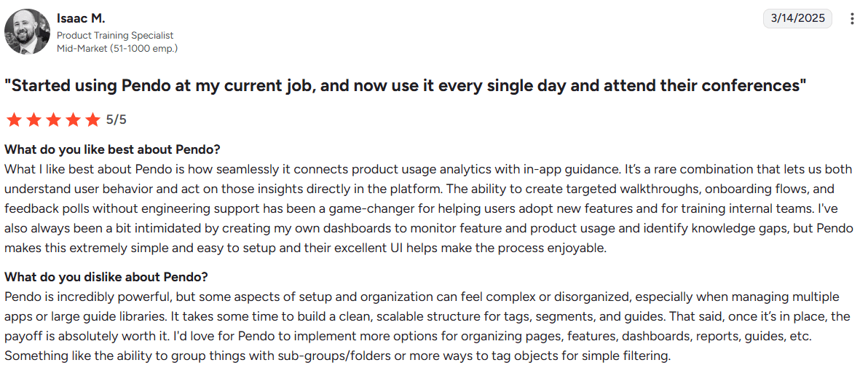Click the sentence mentioning sub-groups/folders
The height and width of the screenshot is (368, 868).
coord(336,356)
